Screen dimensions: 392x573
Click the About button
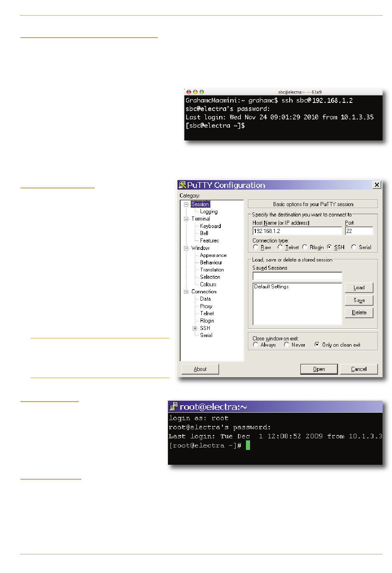point(200,369)
